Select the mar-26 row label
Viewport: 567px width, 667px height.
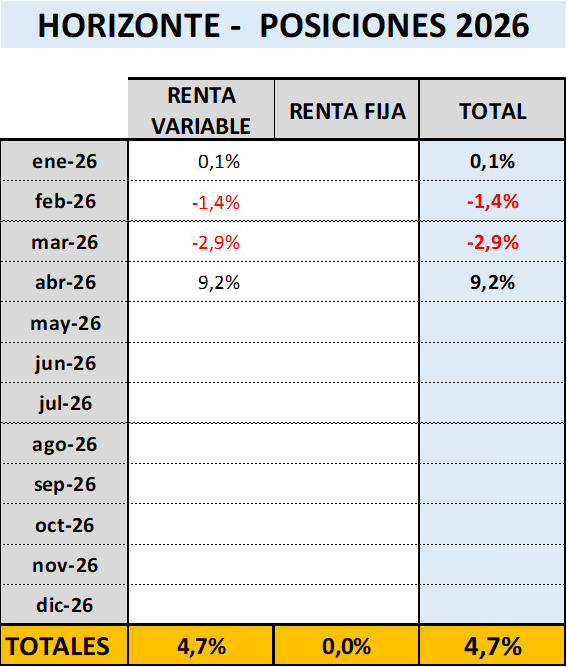[64, 242]
